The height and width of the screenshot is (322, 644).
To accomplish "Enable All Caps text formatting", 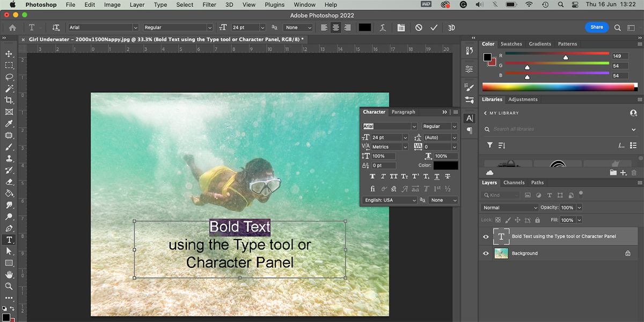I will click(394, 176).
